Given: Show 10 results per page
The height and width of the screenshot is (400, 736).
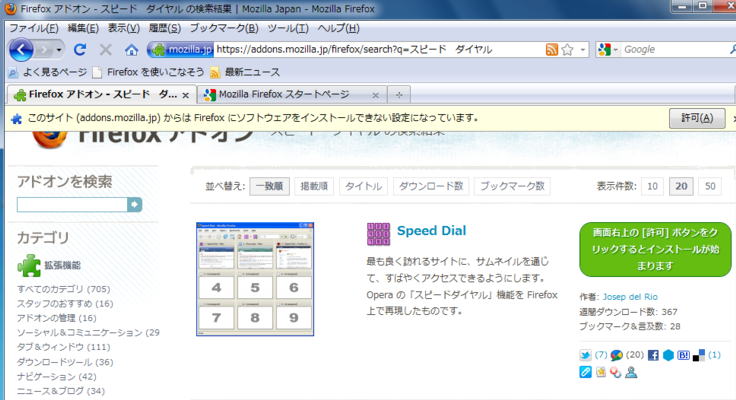Looking at the screenshot, I should [652, 186].
